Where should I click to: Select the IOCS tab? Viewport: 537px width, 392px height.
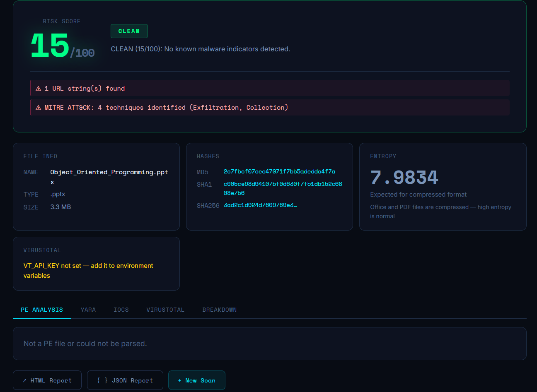[x=121, y=310]
